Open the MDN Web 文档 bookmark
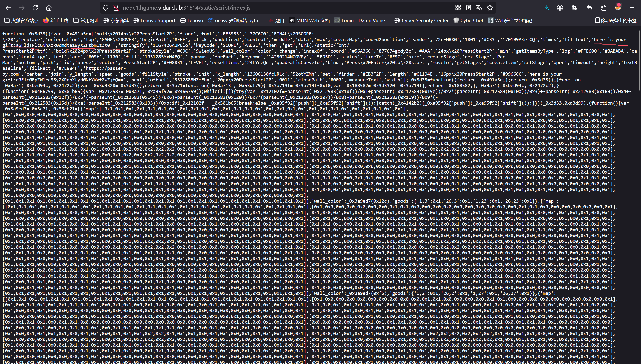641x364 pixels. (309, 20)
